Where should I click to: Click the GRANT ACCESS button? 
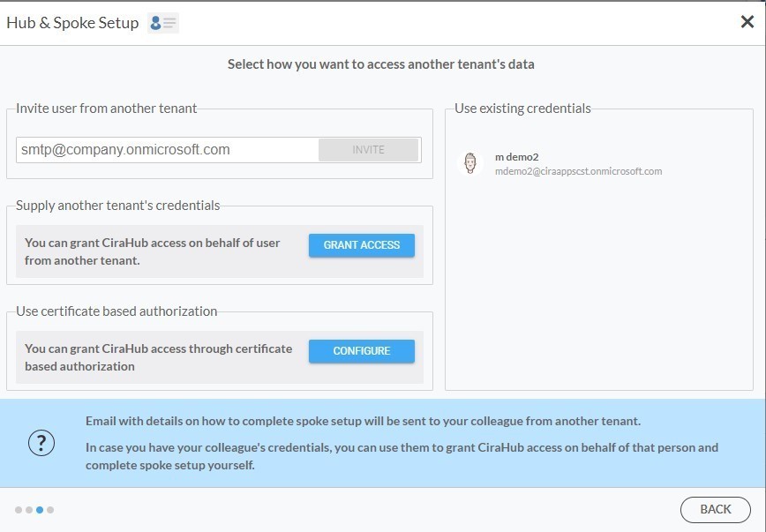(362, 244)
